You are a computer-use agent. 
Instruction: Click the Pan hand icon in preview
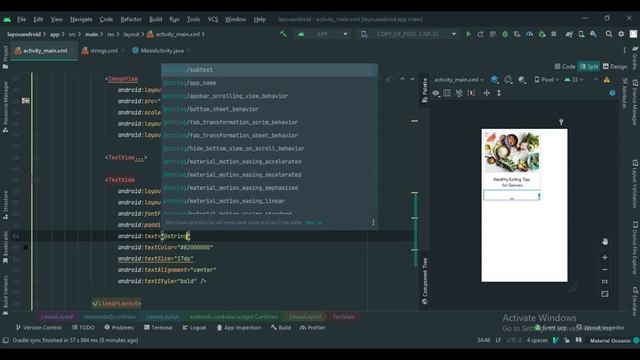(x=605, y=242)
